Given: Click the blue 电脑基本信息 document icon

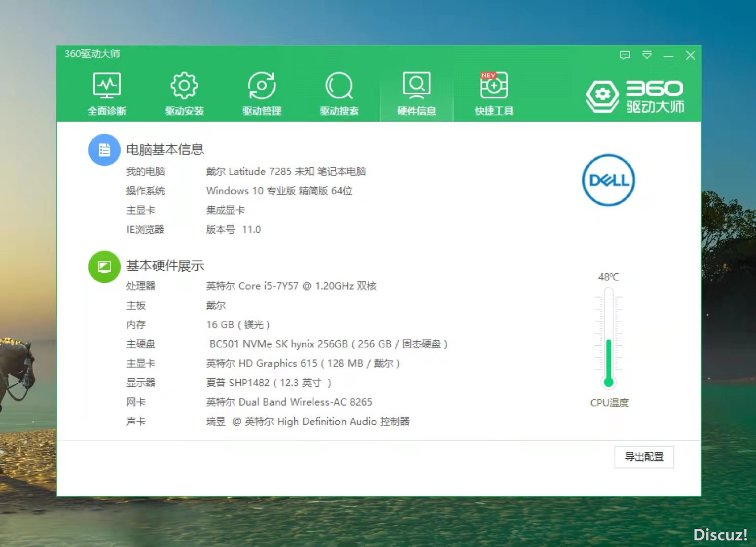Looking at the screenshot, I should (104, 150).
